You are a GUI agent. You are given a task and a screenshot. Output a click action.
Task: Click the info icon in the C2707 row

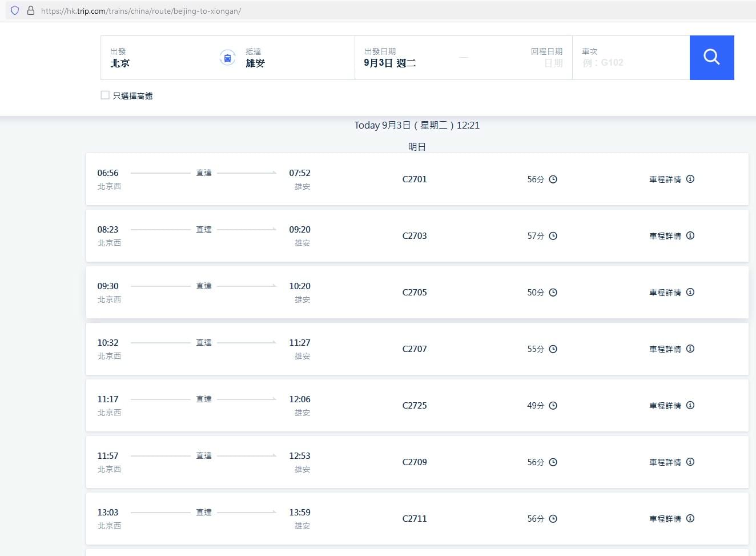690,349
